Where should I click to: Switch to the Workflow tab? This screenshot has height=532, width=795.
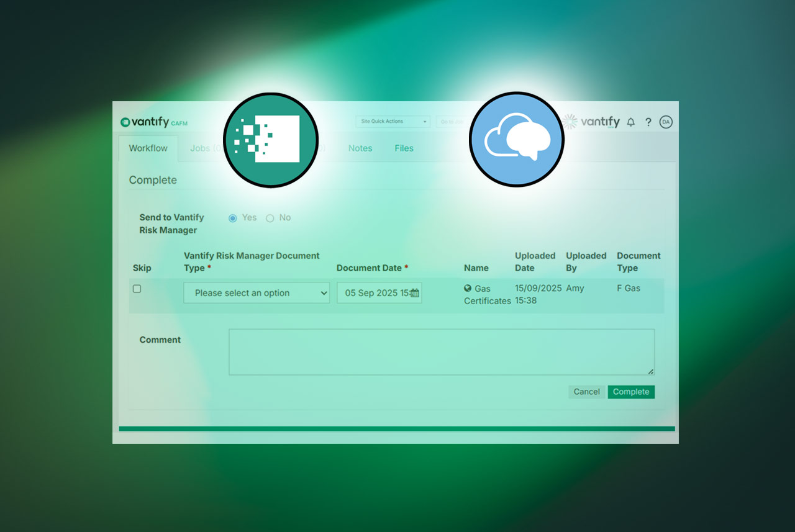[x=148, y=148]
